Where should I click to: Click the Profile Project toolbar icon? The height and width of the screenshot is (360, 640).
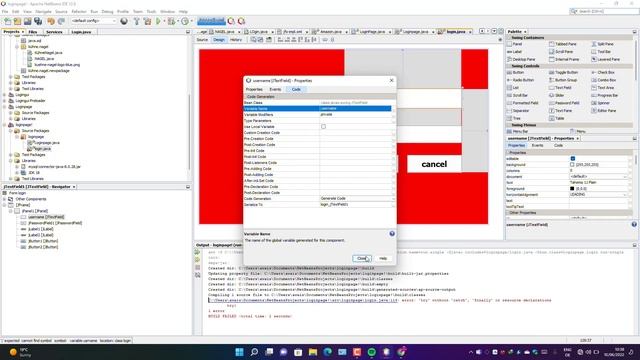coord(185,21)
